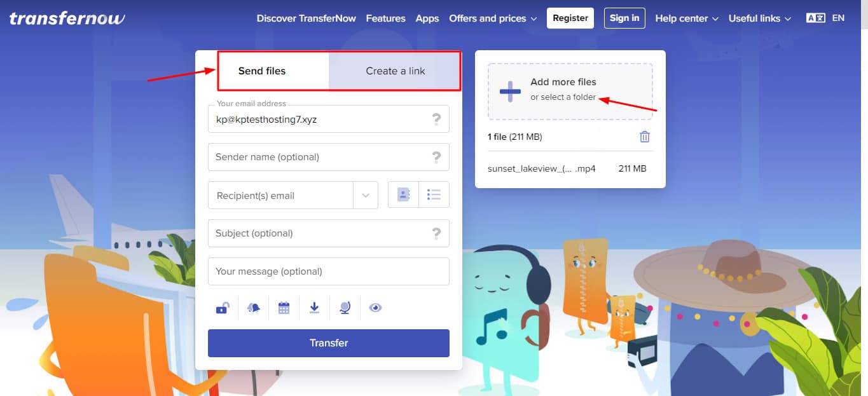The width and height of the screenshot is (868, 396).
Task: Click the download arrow options icon
Action: (314, 308)
